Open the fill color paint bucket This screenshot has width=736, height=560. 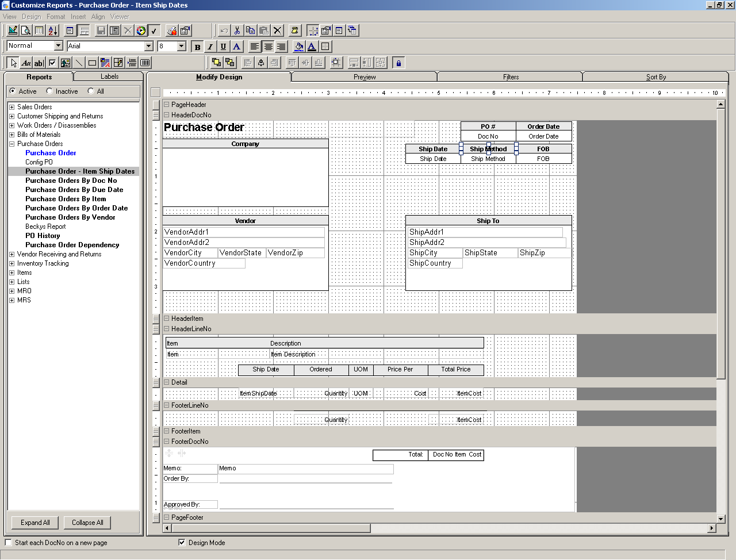tap(298, 47)
